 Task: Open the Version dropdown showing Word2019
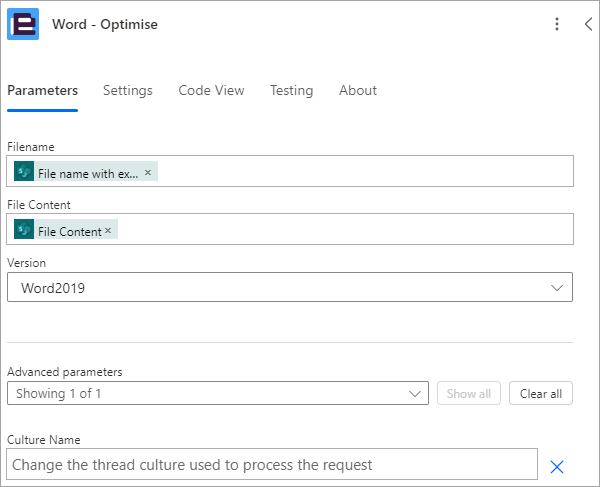pyautogui.click(x=290, y=287)
